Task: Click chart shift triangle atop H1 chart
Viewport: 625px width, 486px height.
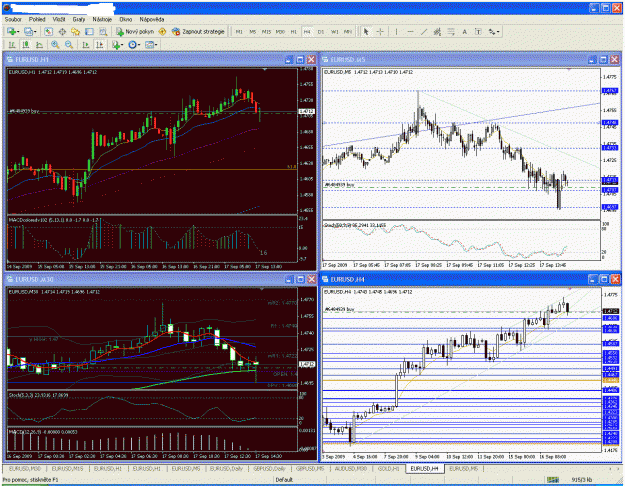Action: (265, 70)
